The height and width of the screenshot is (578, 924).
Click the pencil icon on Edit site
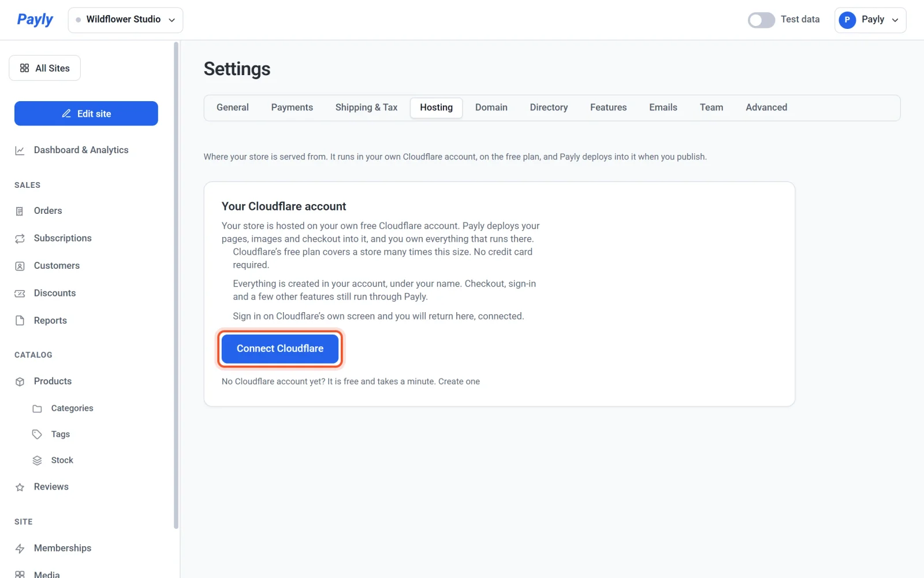66,114
